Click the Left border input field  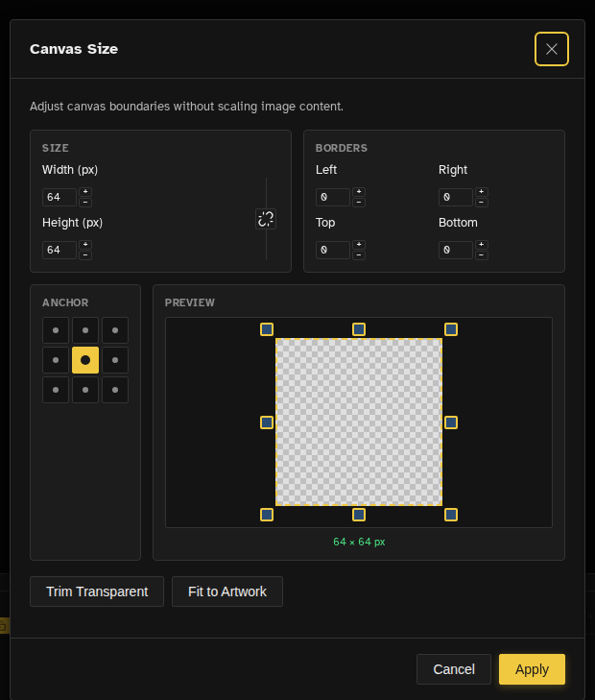point(333,197)
